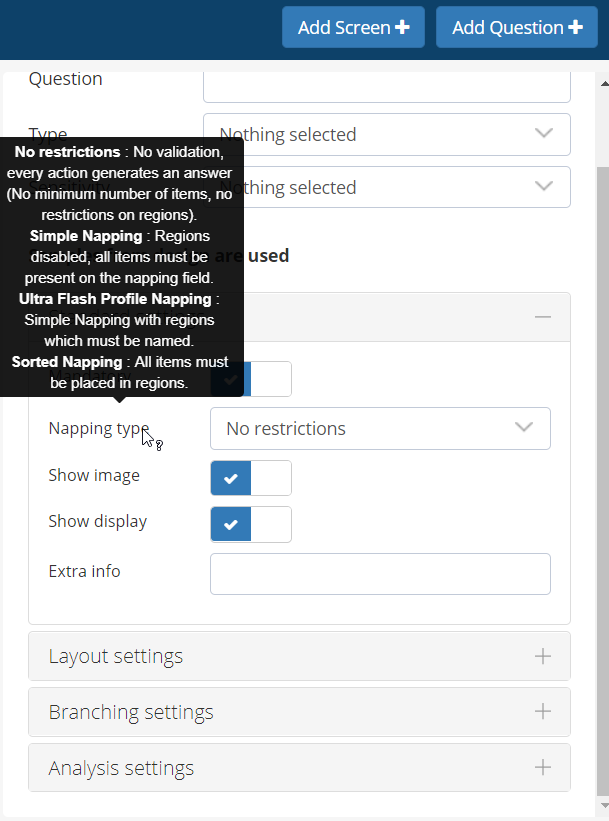Toggle the Show image switch

pyautogui.click(x=250, y=478)
